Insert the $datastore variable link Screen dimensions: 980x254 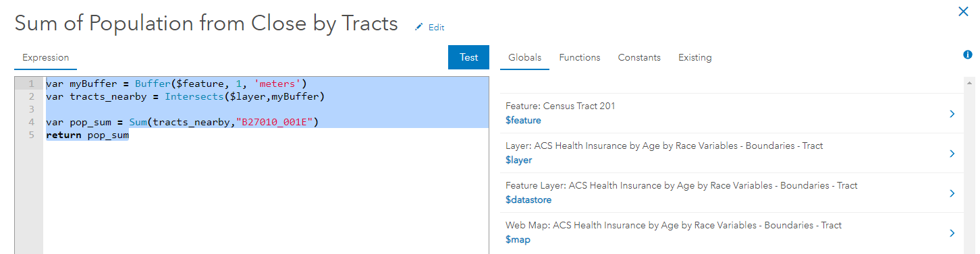(x=528, y=200)
